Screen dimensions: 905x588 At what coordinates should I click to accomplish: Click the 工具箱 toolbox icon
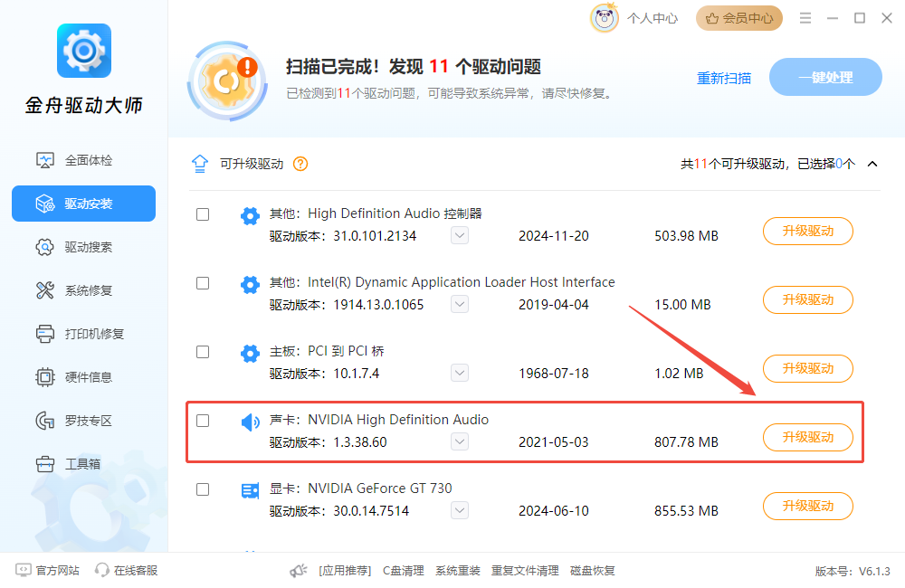click(45, 464)
